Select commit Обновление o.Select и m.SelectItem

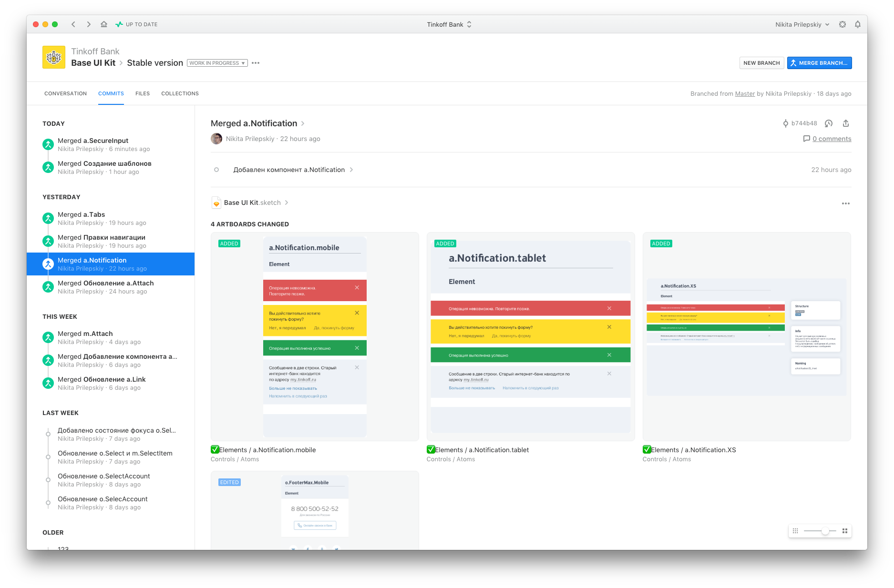(x=111, y=457)
